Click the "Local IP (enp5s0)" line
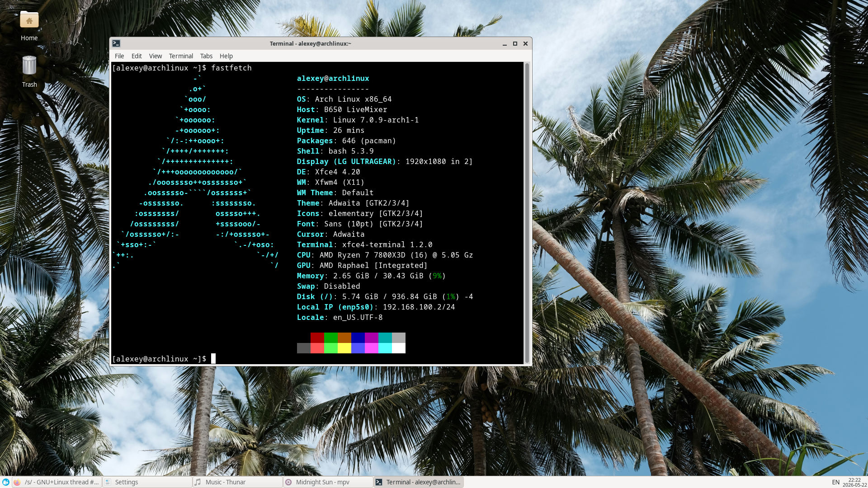This screenshot has width=868, height=488. click(x=376, y=307)
